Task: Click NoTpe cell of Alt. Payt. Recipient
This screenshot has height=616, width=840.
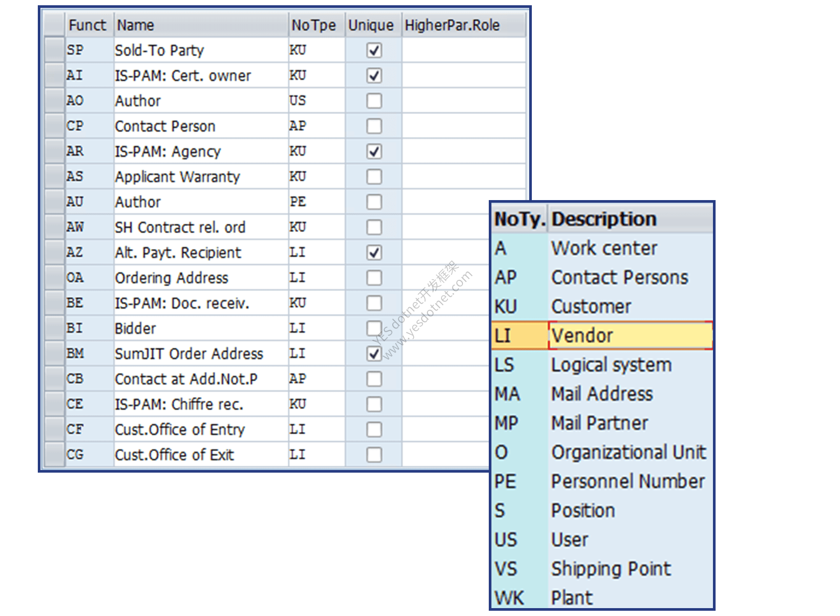Action: pyautogui.click(x=317, y=253)
